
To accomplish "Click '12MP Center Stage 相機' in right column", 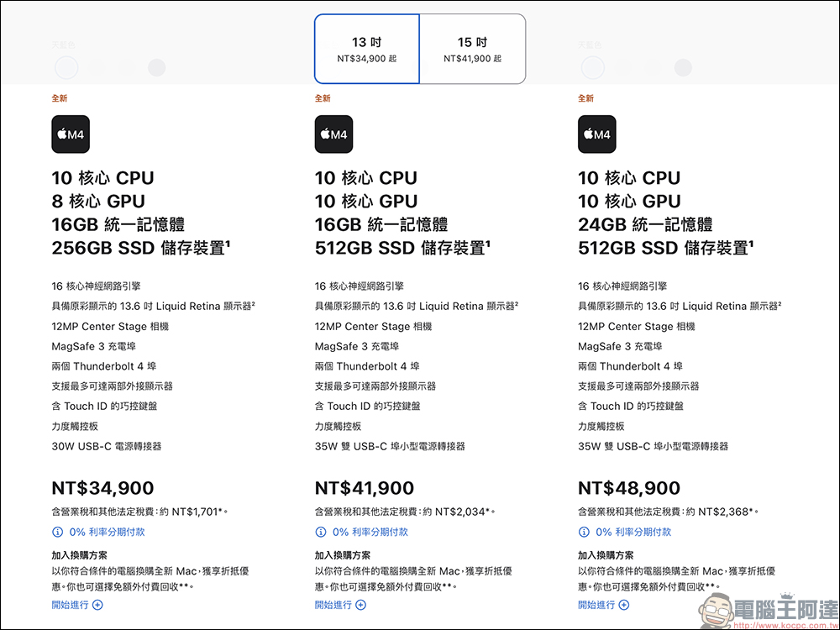I will (x=637, y=326).
